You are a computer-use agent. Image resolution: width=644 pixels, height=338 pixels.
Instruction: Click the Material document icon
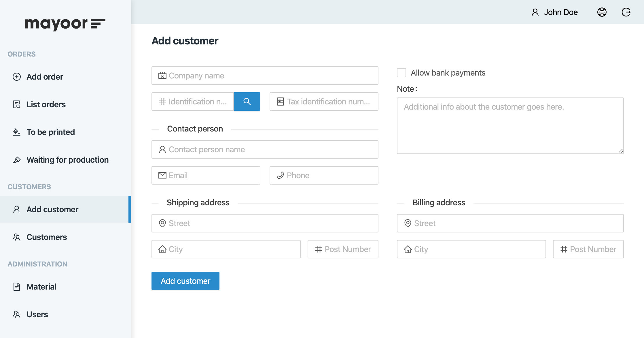point(17,287)
